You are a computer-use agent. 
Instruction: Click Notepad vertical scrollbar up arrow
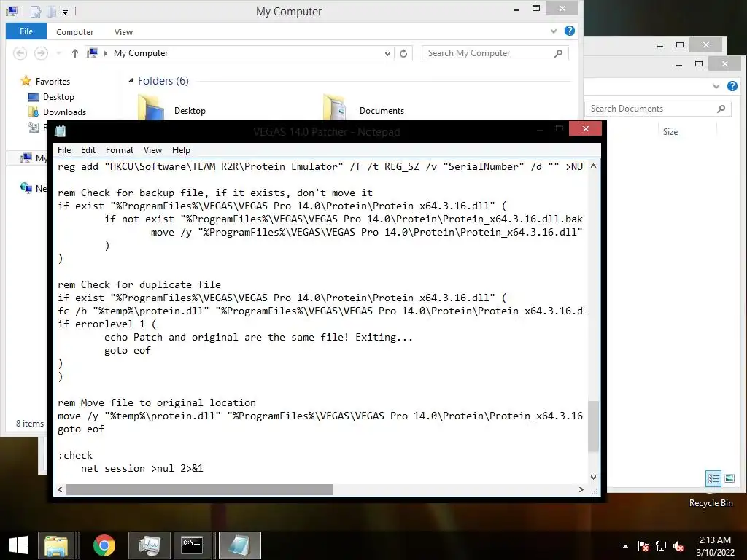click(x=593, y=166)
